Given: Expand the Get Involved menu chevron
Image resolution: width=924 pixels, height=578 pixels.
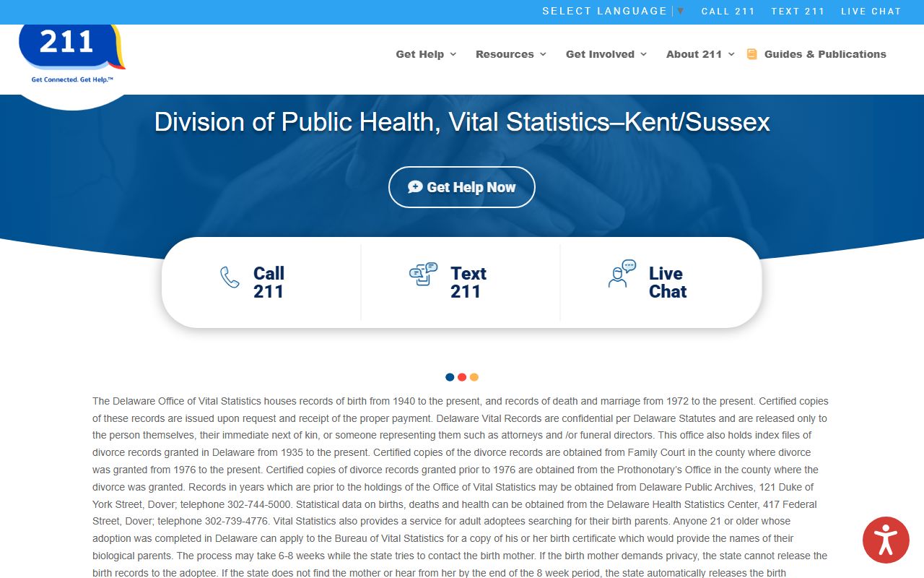Looking at the screenshot, I should coord(643,54).
